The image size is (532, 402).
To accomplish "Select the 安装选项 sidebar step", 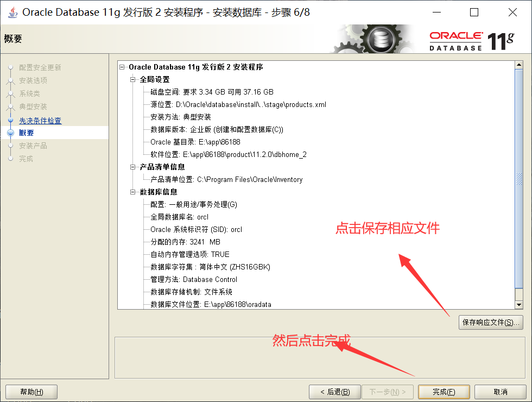I will [x=33, y=80].
